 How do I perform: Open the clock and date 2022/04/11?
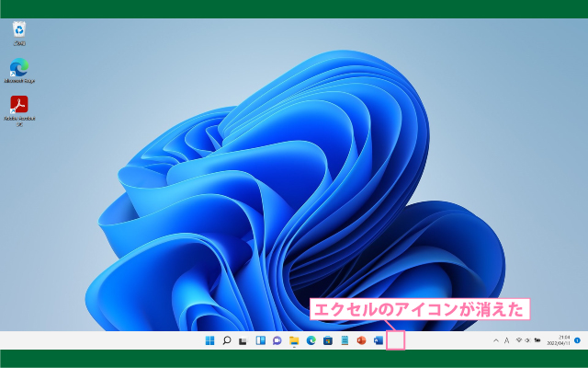[x=559, y=340]
